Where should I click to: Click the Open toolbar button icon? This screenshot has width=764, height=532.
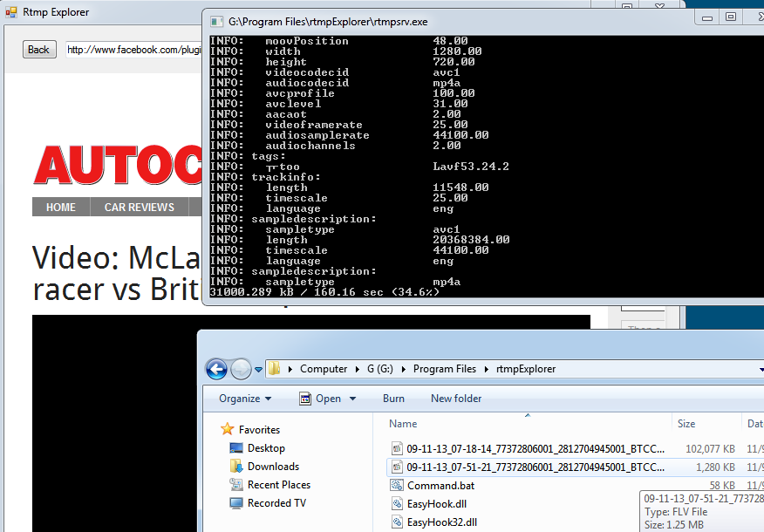tap(305, 399)
